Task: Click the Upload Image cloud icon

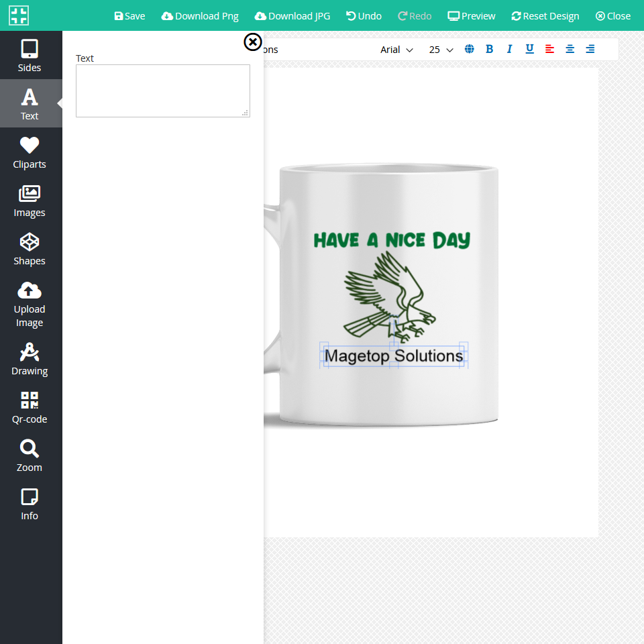Action: (30, 290)
